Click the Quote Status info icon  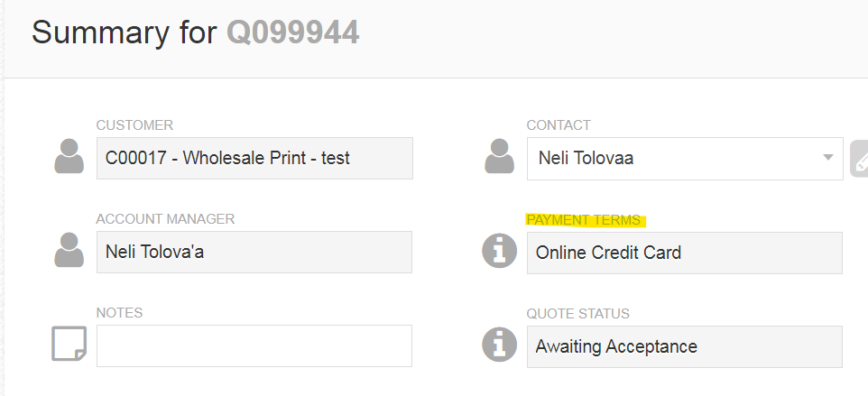[500, 345]
